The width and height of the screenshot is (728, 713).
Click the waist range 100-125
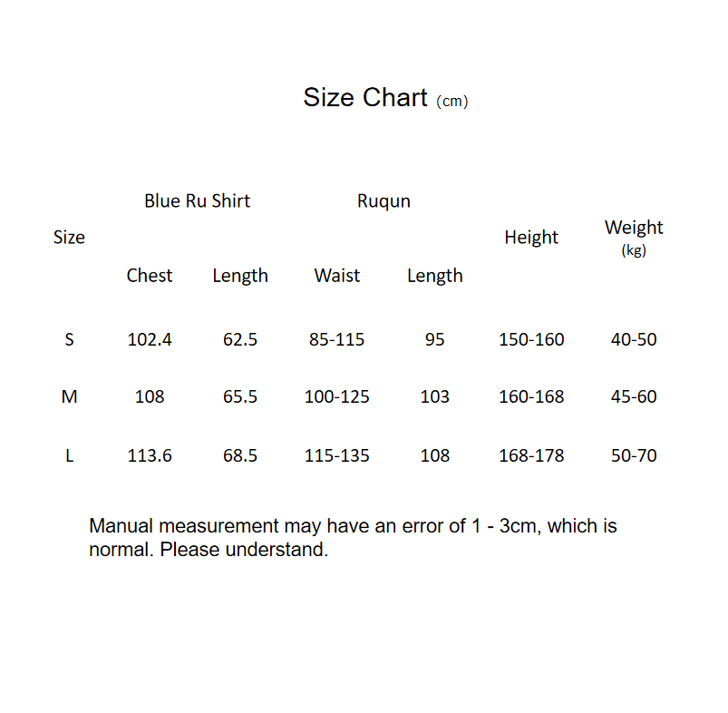click(337, 397)
